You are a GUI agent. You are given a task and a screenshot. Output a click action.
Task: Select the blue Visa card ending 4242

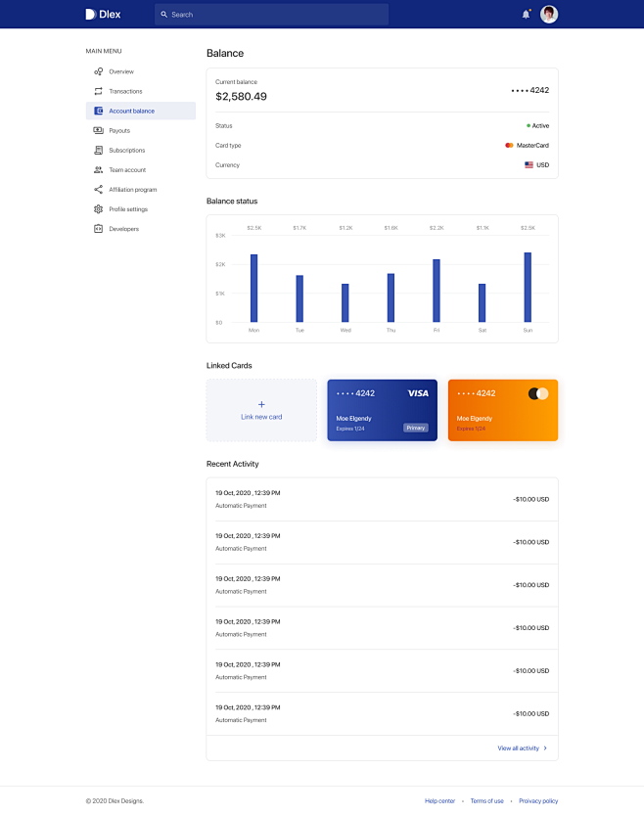tap(382, 410)
